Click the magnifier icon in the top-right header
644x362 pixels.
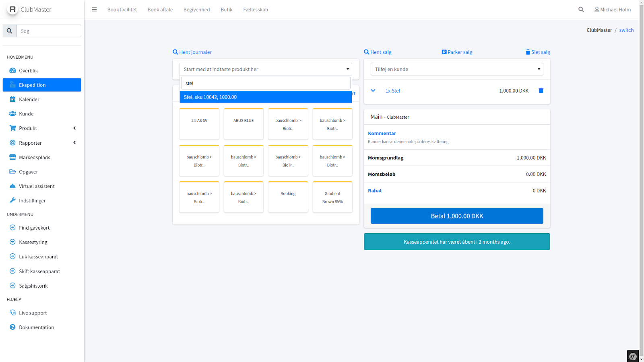click(x=581, y=10)
